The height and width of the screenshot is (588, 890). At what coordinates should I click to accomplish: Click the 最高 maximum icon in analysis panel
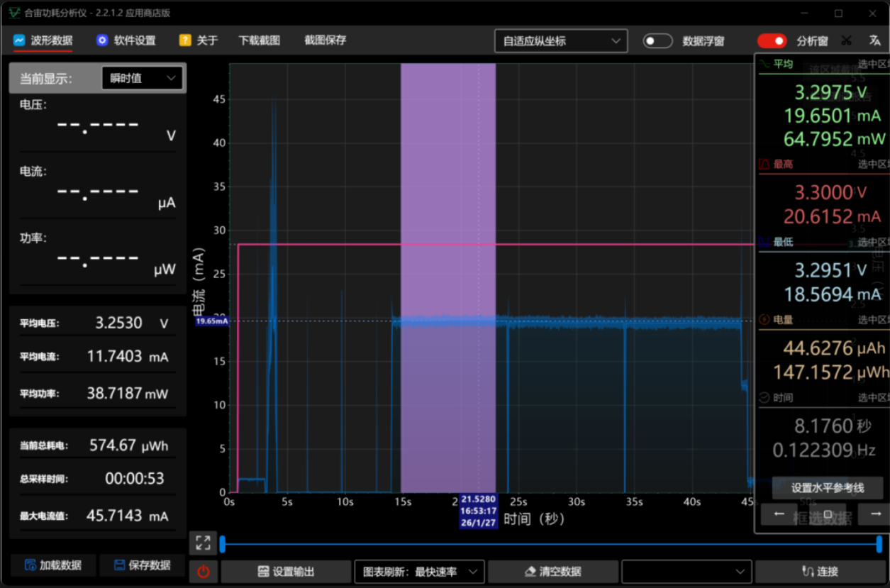pyautogui.click(x=765, y=164)
